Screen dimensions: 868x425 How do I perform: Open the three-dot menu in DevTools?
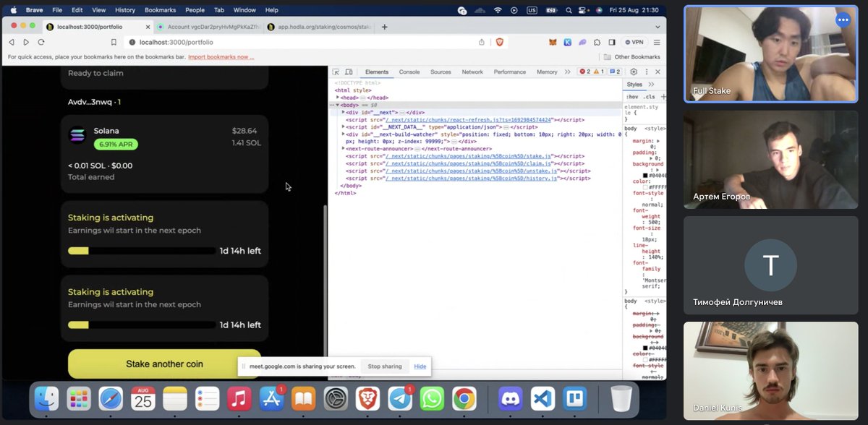(x=646, y=72)
